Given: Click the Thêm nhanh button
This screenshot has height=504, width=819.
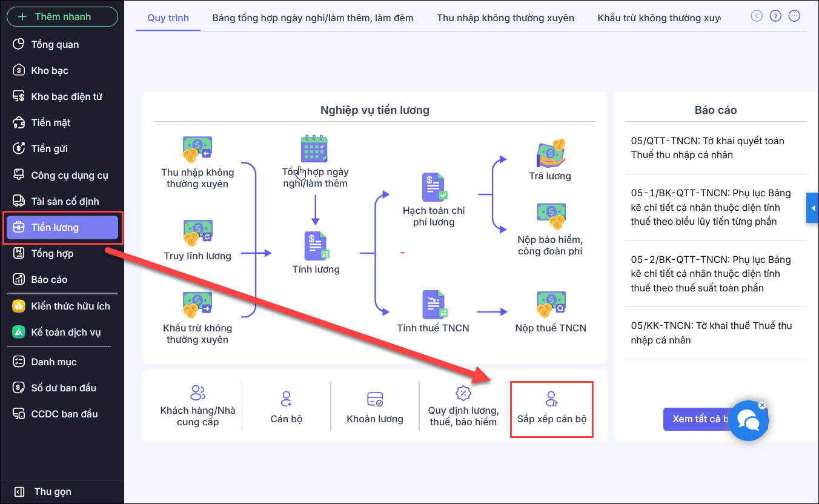Looking at the screenshot, I should pyautogui.click(x=62, y=16).
